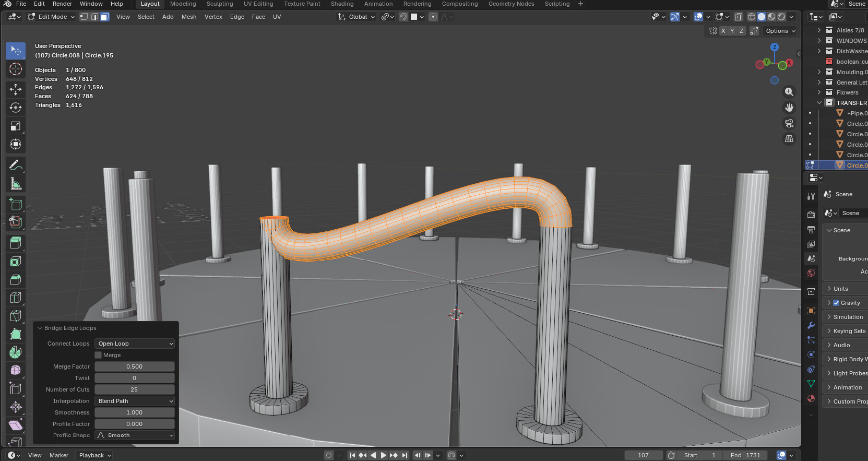Pick the Spin tool
This screenshot has height=461, width=868.
pos(16,352)
